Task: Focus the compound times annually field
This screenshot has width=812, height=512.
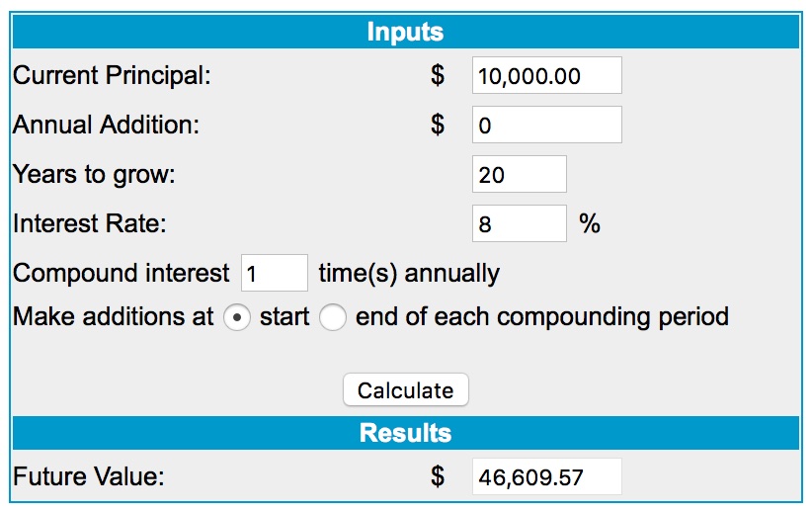Action: (x=275, y=273)
